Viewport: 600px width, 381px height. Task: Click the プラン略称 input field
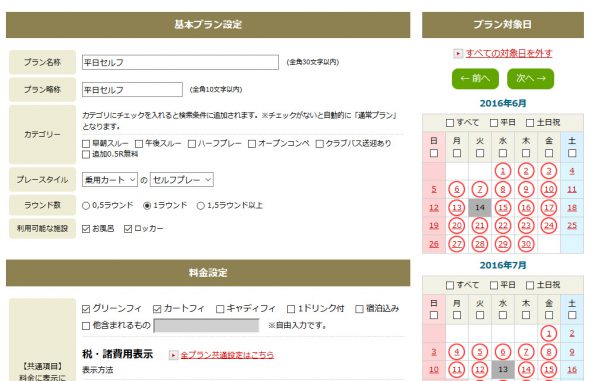tap(132, 90)
